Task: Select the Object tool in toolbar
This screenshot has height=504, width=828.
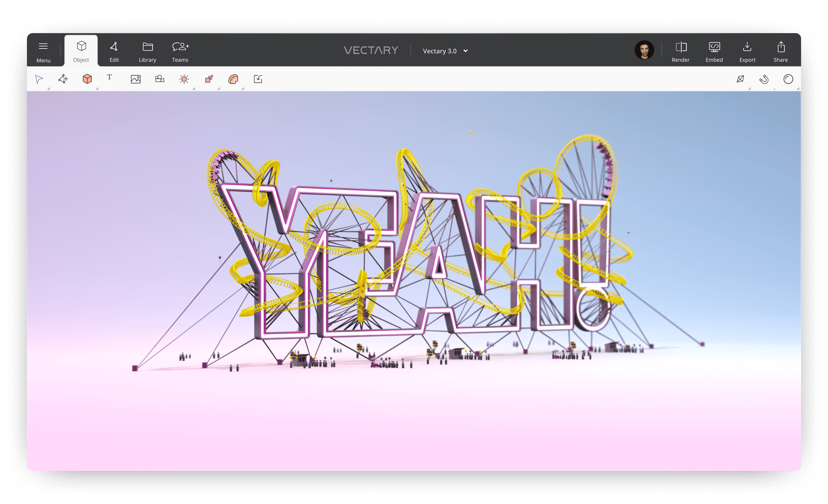Action: tap(81, 50)
